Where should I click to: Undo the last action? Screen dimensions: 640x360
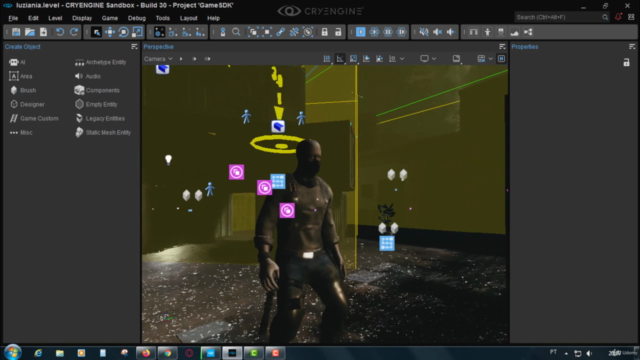point(60,32)
